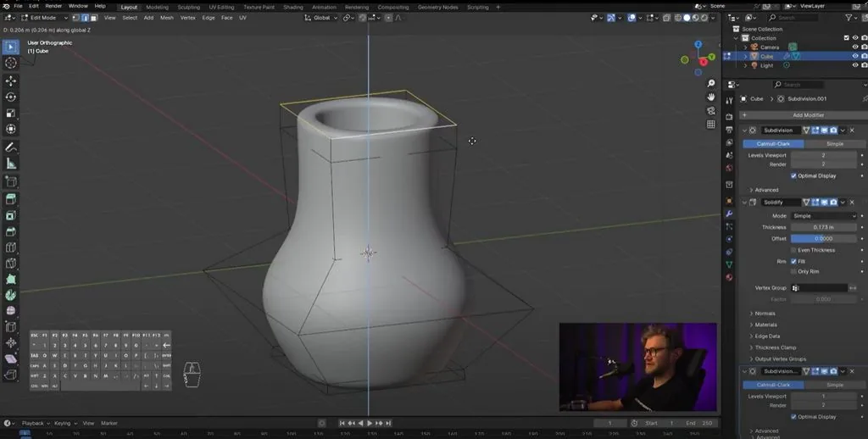The width and height of the screenshot is (868, 439).
Task: Toggle orthographic grid view icon
Action: (x=711, y=125)
